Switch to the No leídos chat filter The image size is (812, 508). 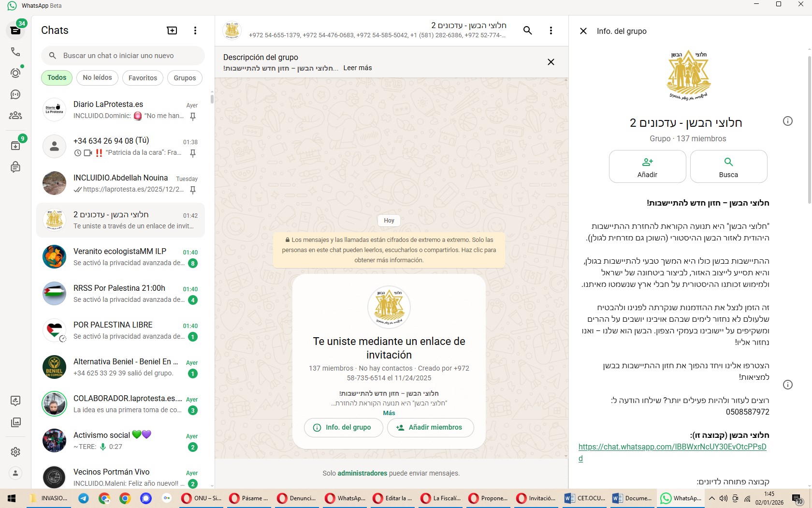[x=97, y=77]
